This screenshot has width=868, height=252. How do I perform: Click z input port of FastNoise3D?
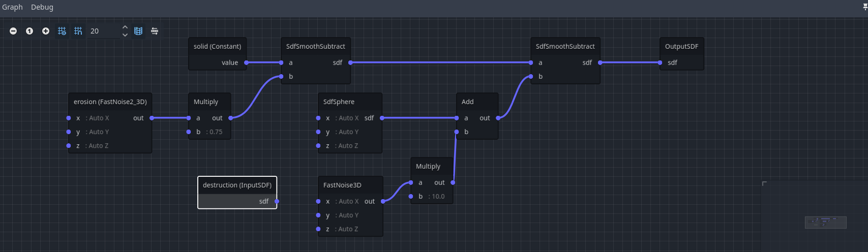click(x=318, y=229)
